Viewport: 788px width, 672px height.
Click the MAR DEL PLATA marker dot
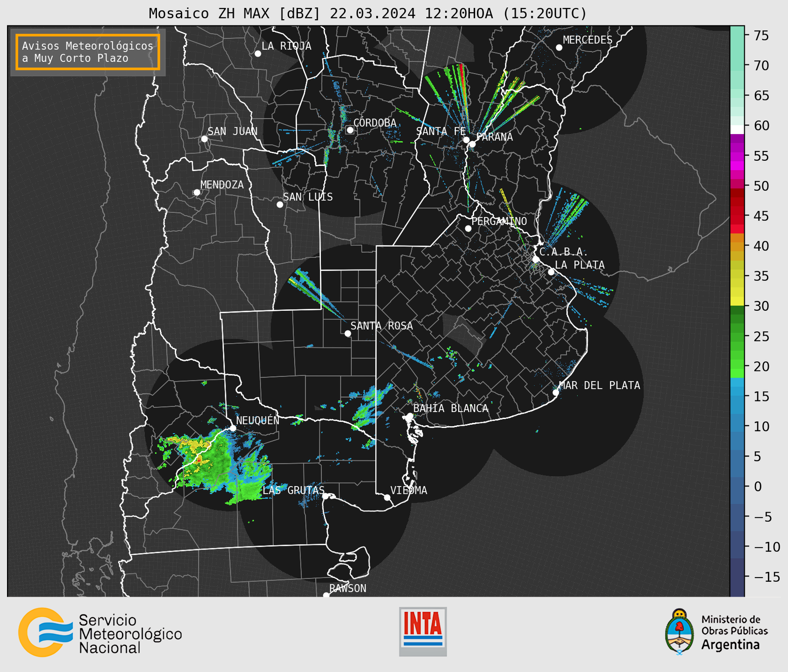point(556,393)
